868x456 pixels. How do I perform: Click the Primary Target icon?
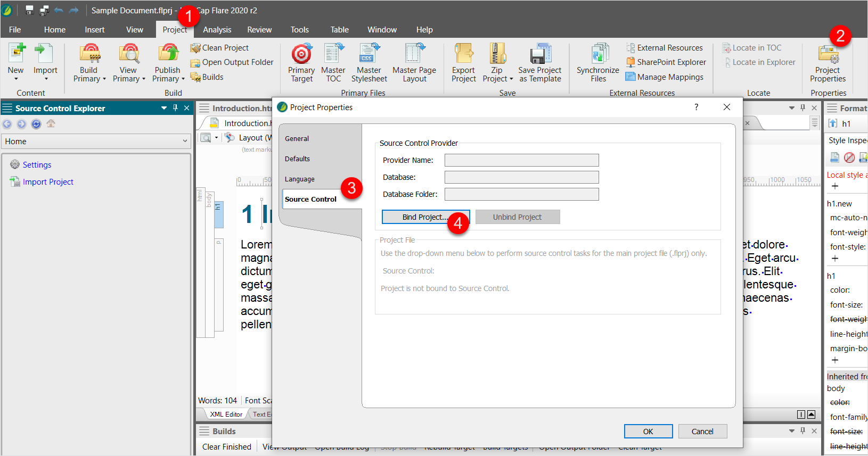pos(301,55)
